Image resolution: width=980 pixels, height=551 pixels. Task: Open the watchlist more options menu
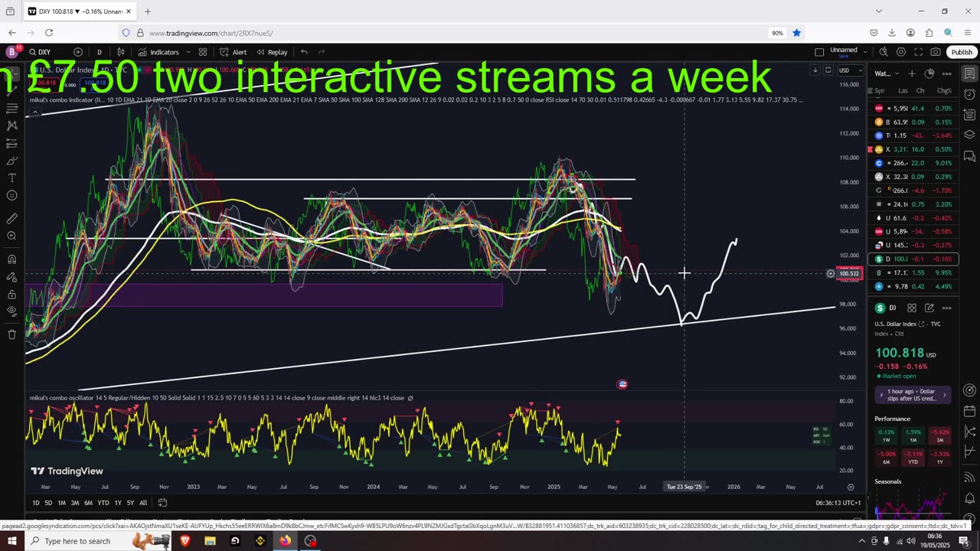(947, 73)
